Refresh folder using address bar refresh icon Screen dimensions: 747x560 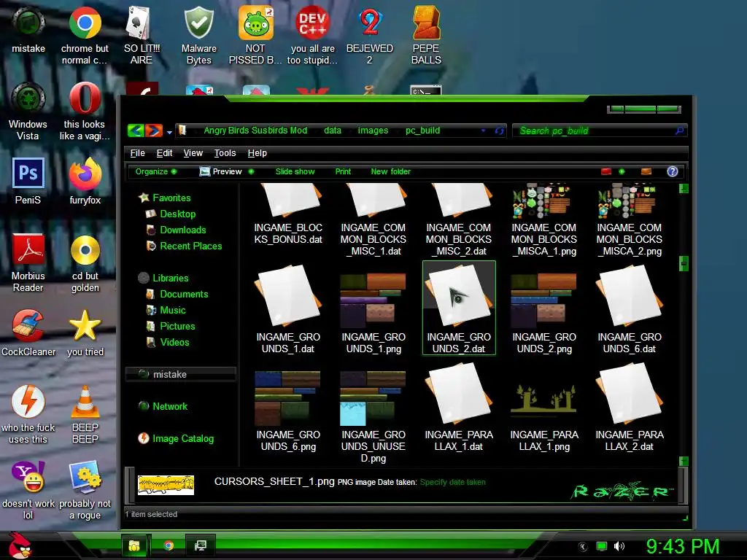point(499,131)
